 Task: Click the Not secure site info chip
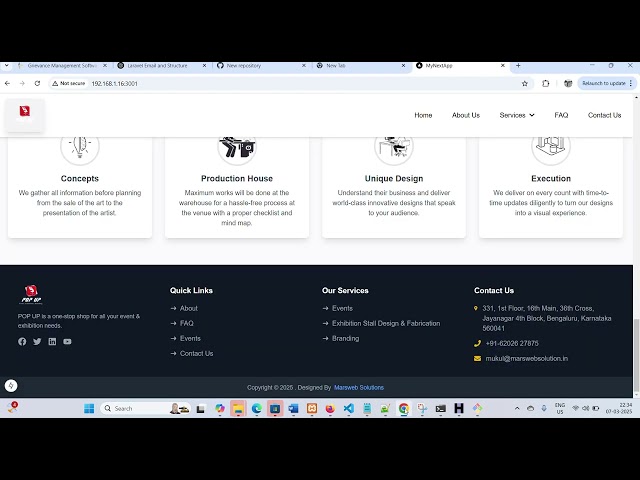[69, 83]
